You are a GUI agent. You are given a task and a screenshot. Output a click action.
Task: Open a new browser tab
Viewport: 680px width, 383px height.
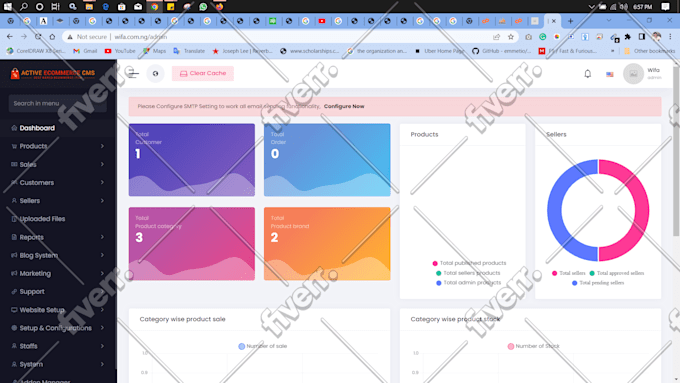pos(570,21)
